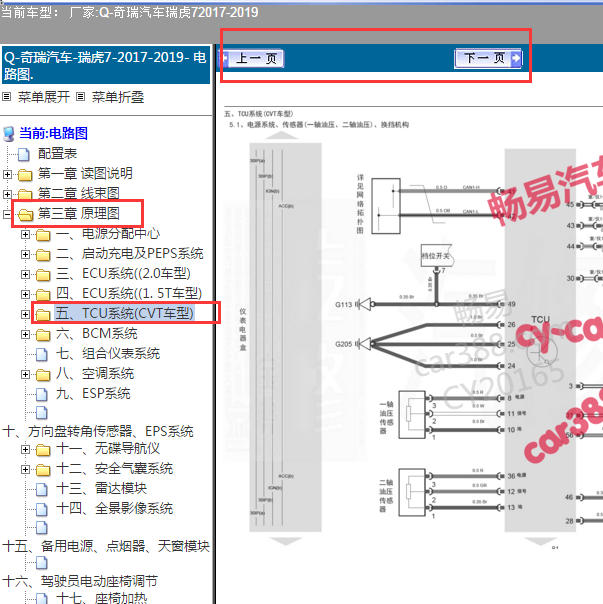Click folder icon of 十一、无碟导航仪

[x=43, y=450]
